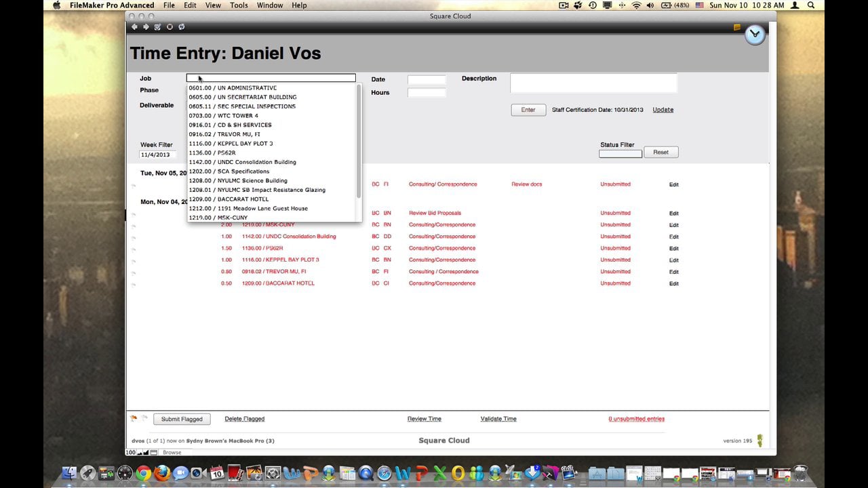Click into the Job input field
Image resolution: width=868 pixels, height=488 pixels.
point(271,78)
